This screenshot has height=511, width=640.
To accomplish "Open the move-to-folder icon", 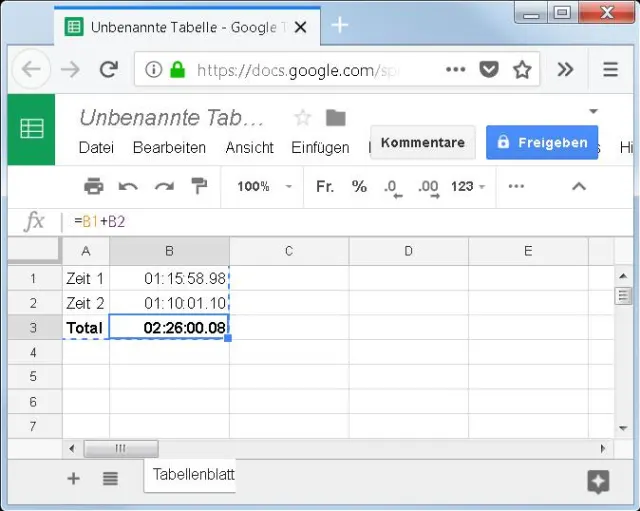I will click(335, 118).
